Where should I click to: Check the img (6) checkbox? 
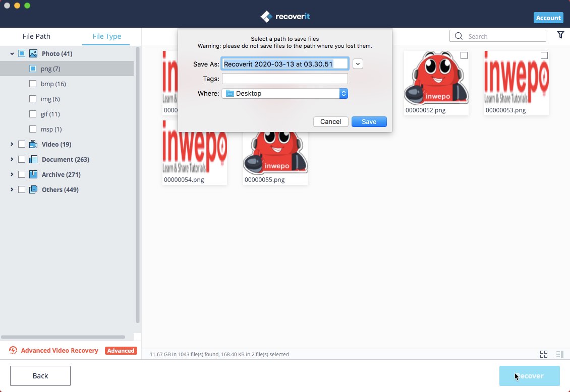33,99
